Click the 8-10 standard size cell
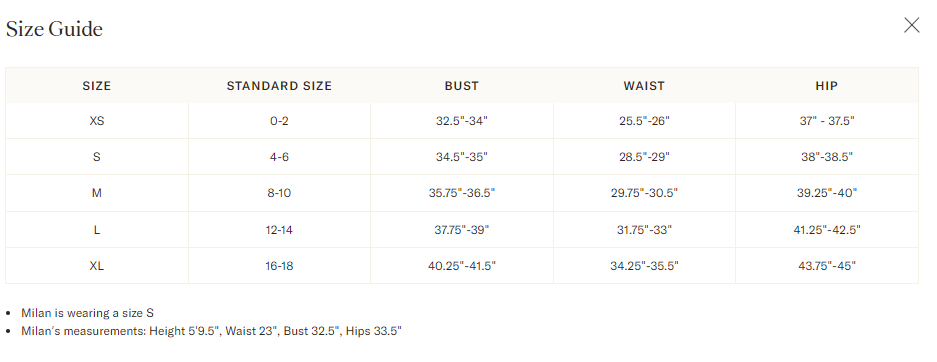 tap(279, 193)
